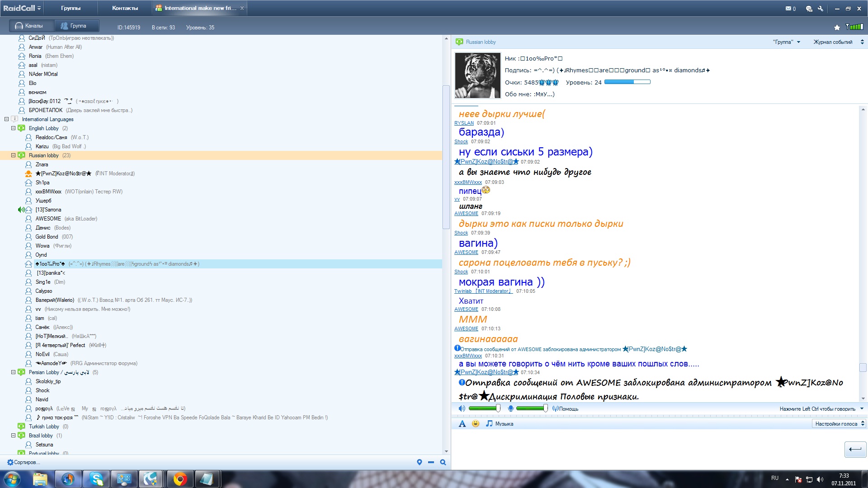The width and height of the screenshot is (868, 488).
Task: Switch to the Контакты tab
Action: (125, 8)
